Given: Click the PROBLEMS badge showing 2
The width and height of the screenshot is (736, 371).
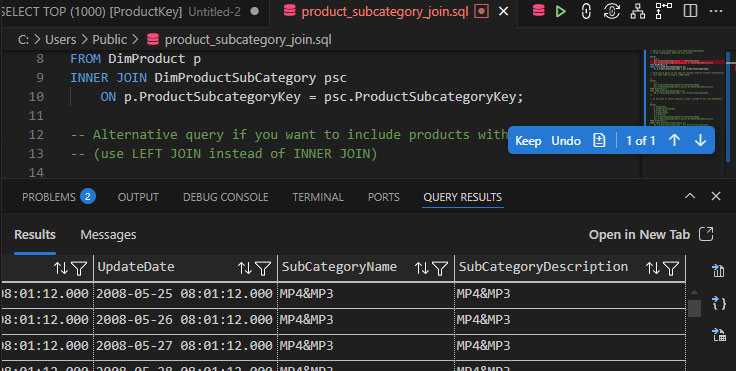Looking at the screenshot, I should point(88,196).
